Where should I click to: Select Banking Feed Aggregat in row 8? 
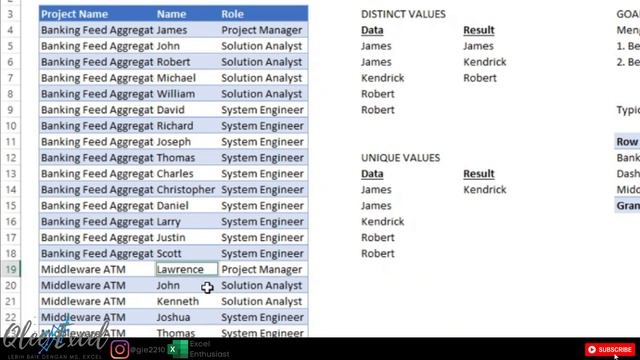point(97,94)
